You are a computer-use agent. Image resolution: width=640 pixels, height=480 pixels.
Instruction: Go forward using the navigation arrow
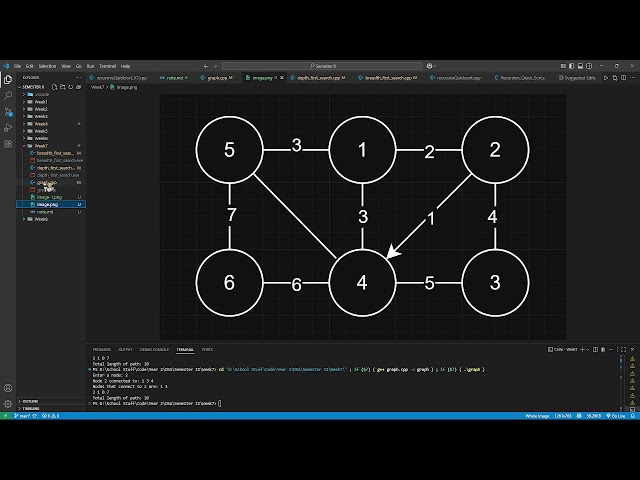(x=215, y=66)
